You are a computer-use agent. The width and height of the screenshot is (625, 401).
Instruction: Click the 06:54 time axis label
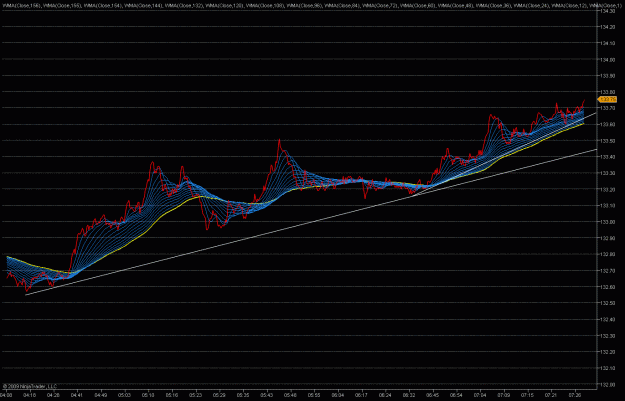[456, 395]
